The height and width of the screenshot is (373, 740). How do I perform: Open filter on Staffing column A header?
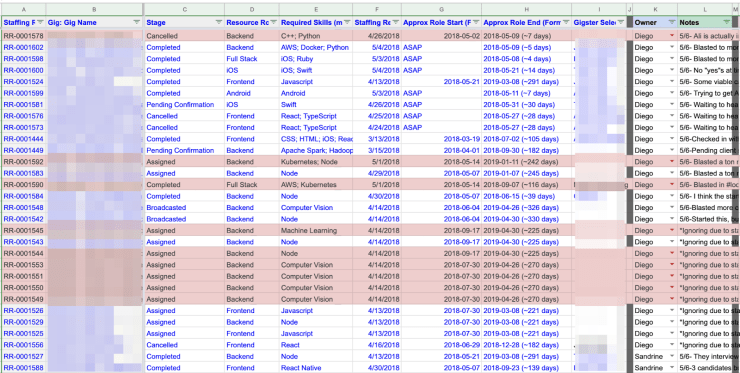point(40,22)
